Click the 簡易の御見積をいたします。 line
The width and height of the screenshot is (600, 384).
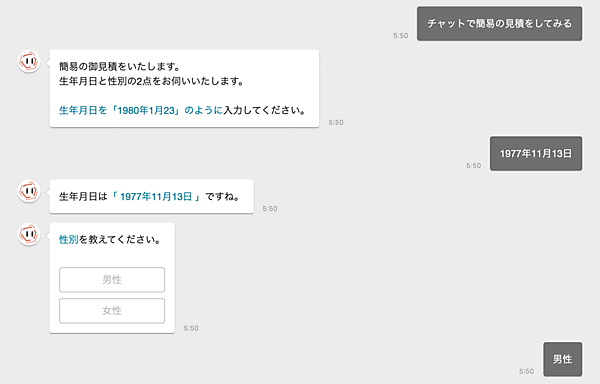point(120,67)
